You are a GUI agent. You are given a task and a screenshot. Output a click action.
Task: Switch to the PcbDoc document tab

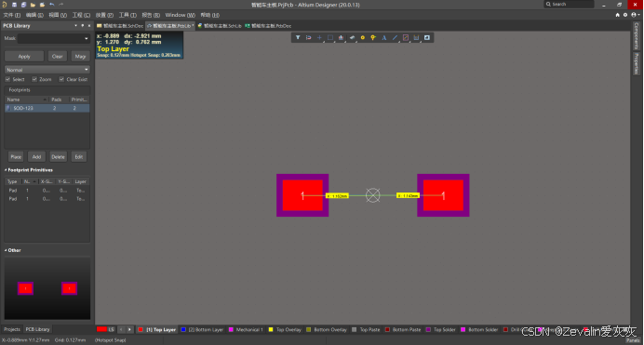(x=268, y=26)
